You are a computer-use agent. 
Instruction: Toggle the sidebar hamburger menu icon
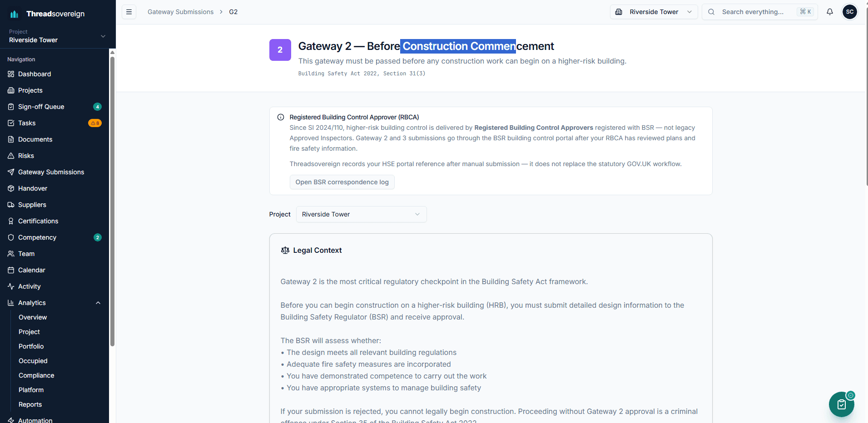click(x=129, y=12)
